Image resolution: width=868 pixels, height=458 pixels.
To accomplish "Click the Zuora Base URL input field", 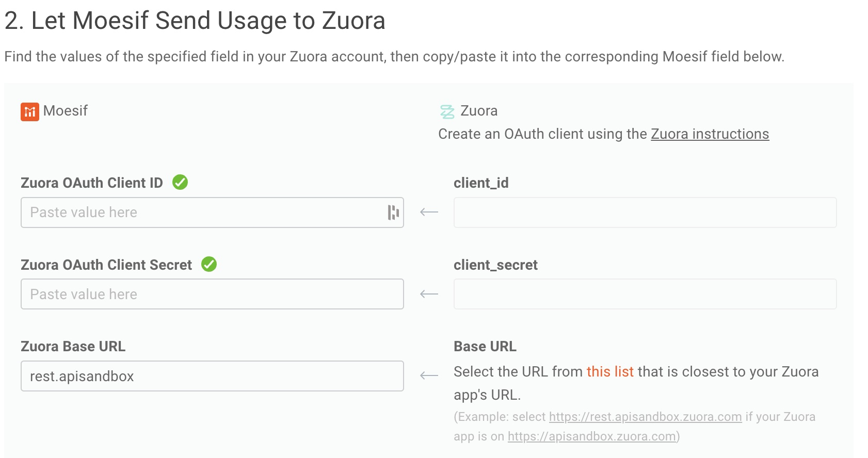I will tap(212, 376).
